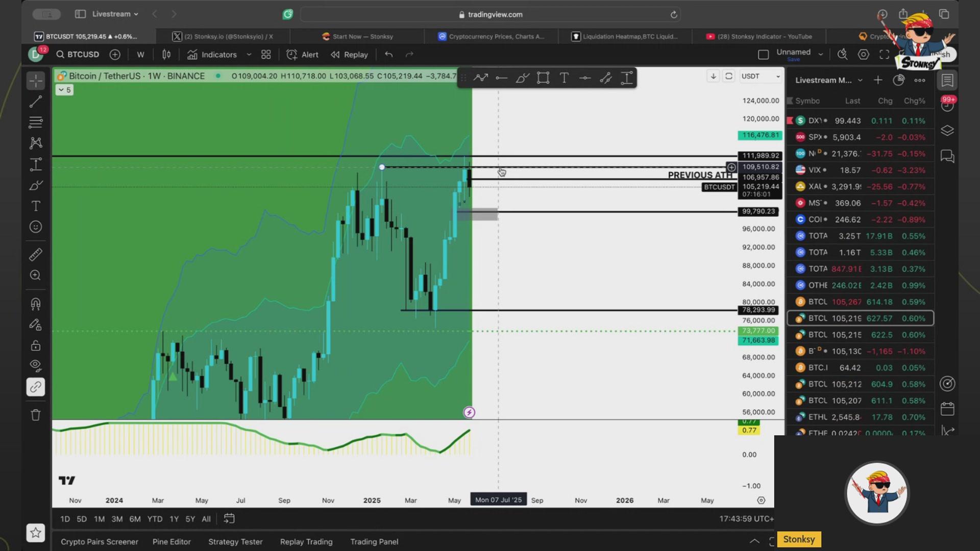Select the Fibonacci retracement tool

click(x=35, y=122)
